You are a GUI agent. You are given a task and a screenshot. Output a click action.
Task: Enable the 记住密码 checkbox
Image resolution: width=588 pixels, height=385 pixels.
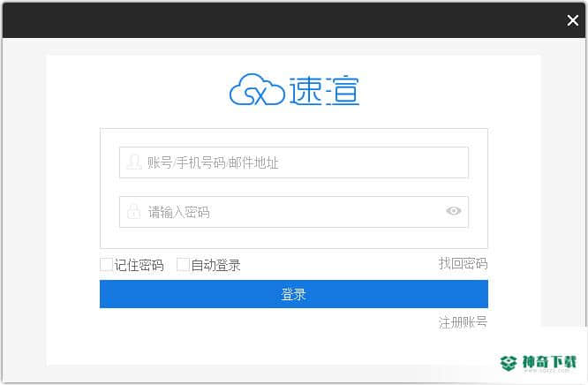coord(107,265)
